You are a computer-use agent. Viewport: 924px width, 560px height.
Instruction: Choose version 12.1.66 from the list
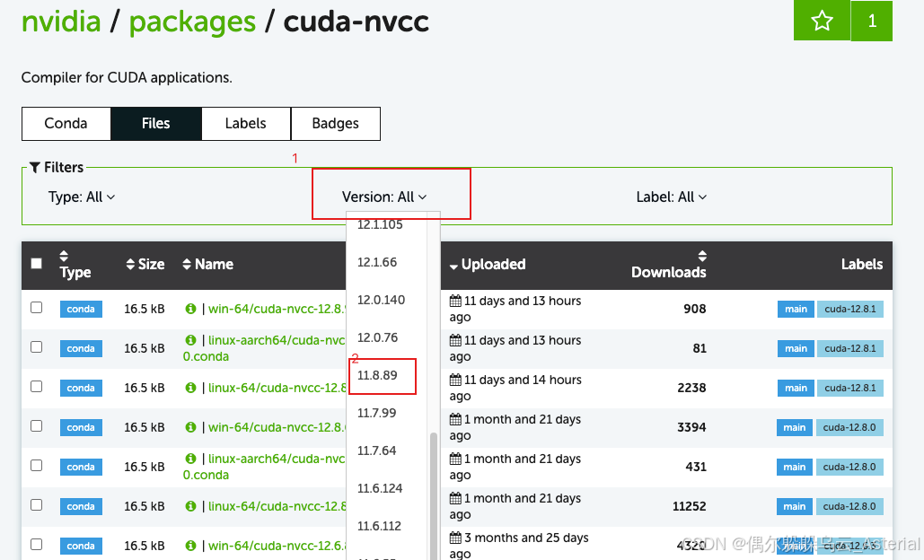click(x=377, y=262)
